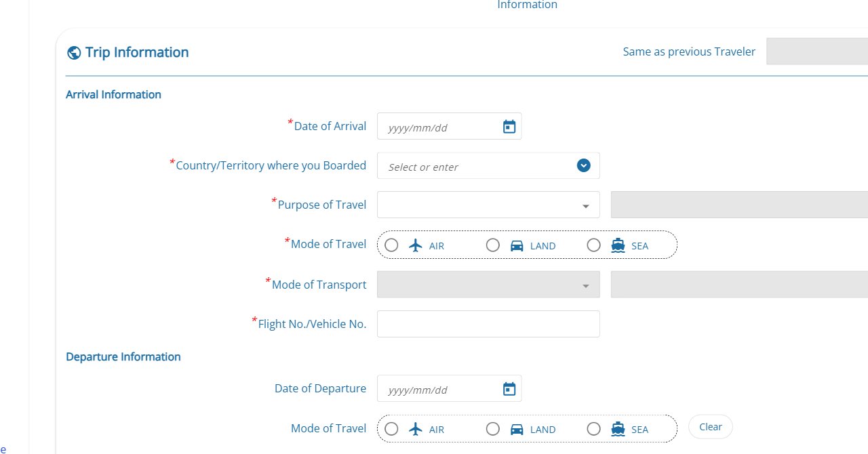Select LAND as arrival Mode of Travel
Image resolution: width=868 pixels, height=454 pixels.
(492, 245)
